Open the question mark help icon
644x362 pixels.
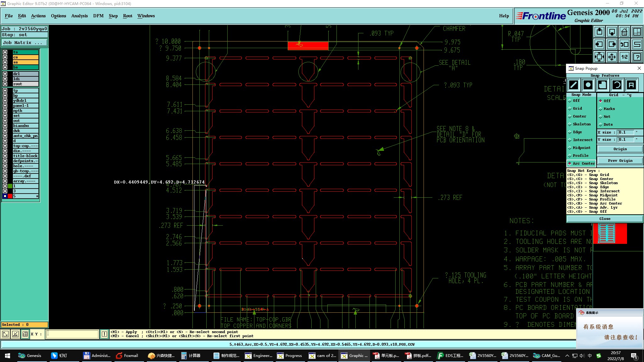[x=637, y=57]
